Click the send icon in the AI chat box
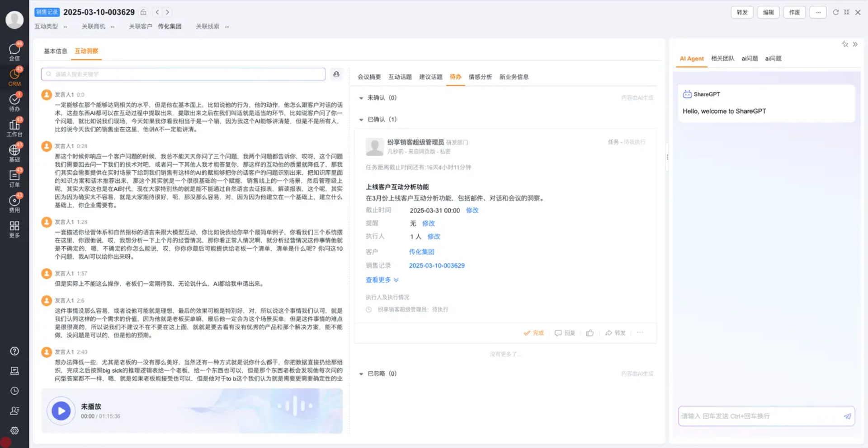The image size is (868, 448). (847, 416)
